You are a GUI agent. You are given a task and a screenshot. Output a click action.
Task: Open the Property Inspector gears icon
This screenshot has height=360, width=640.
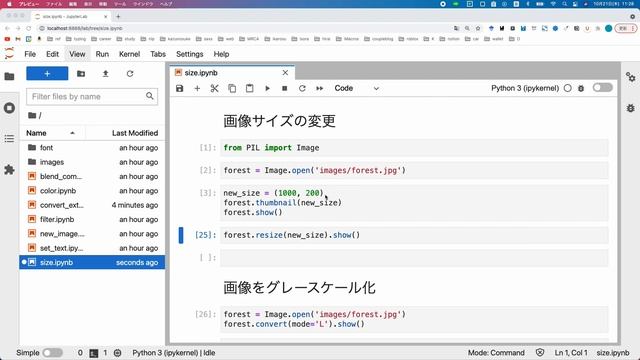coord(631,77)
